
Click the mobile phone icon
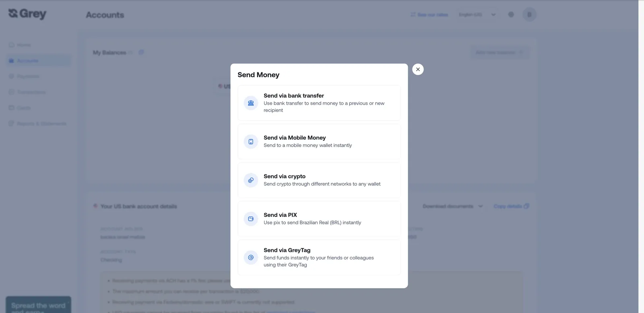point(251,142)
